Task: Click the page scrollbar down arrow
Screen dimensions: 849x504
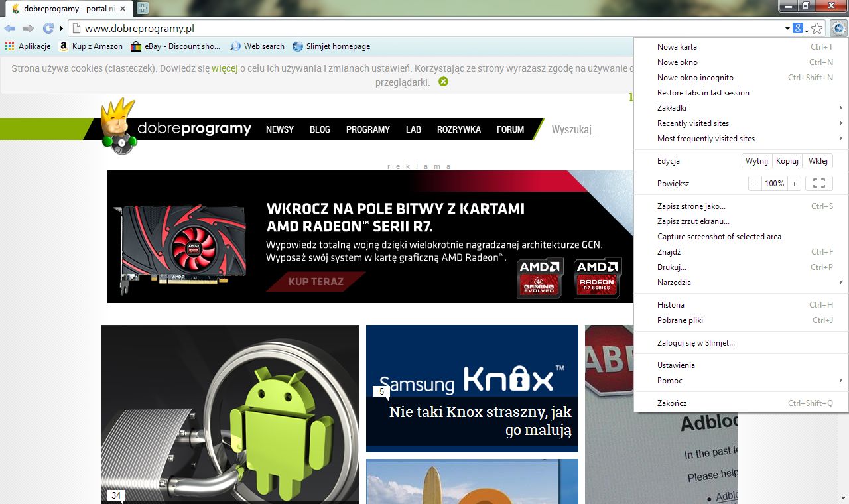Action: 843,497
